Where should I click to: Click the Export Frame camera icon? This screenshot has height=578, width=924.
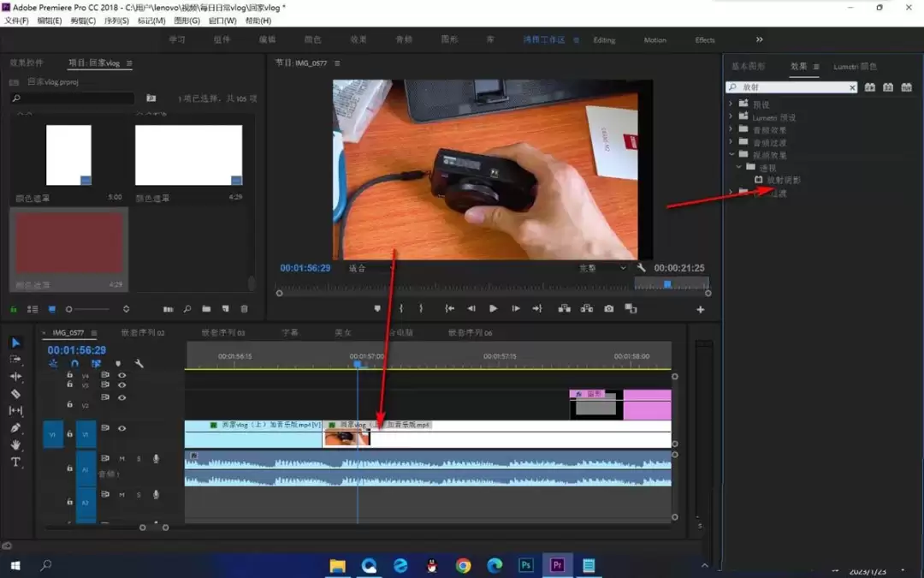[x=609, y=308]
